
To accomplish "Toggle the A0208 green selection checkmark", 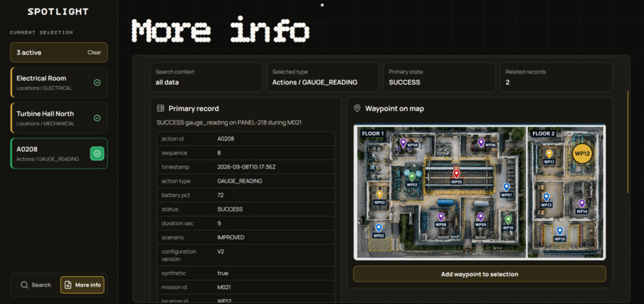I will [97, 153].
